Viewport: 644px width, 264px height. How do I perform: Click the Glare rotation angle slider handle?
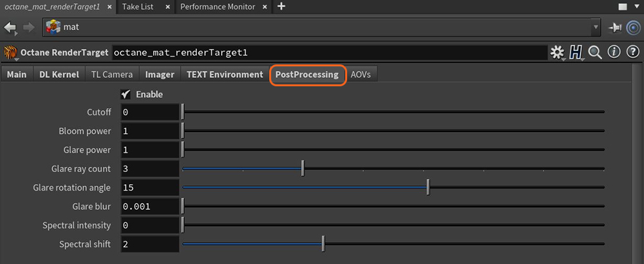(x=428, y=187)
